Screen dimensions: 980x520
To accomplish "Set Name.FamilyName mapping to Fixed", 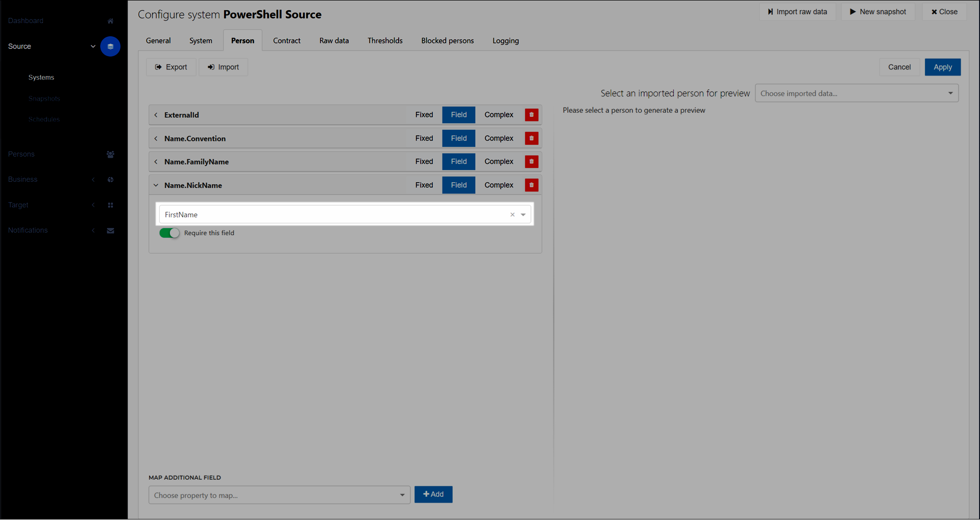I will click(x=424, y=162).
